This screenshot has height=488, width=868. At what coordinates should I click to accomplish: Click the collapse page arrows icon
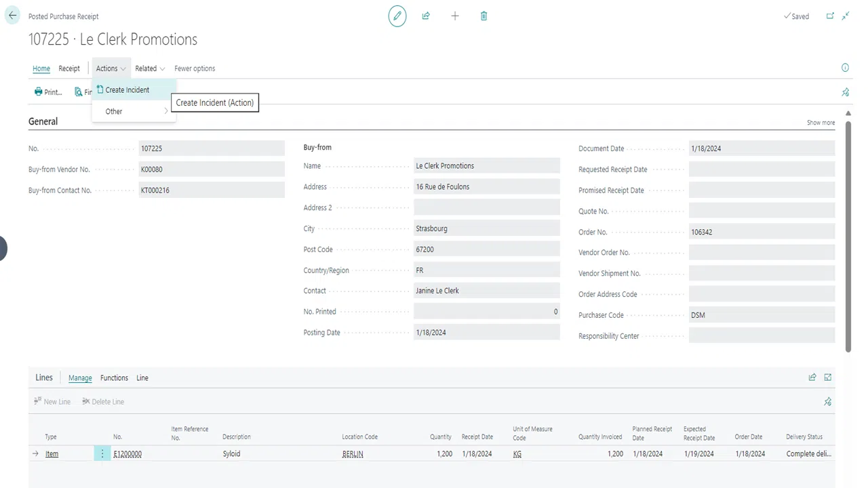point(846,16)
